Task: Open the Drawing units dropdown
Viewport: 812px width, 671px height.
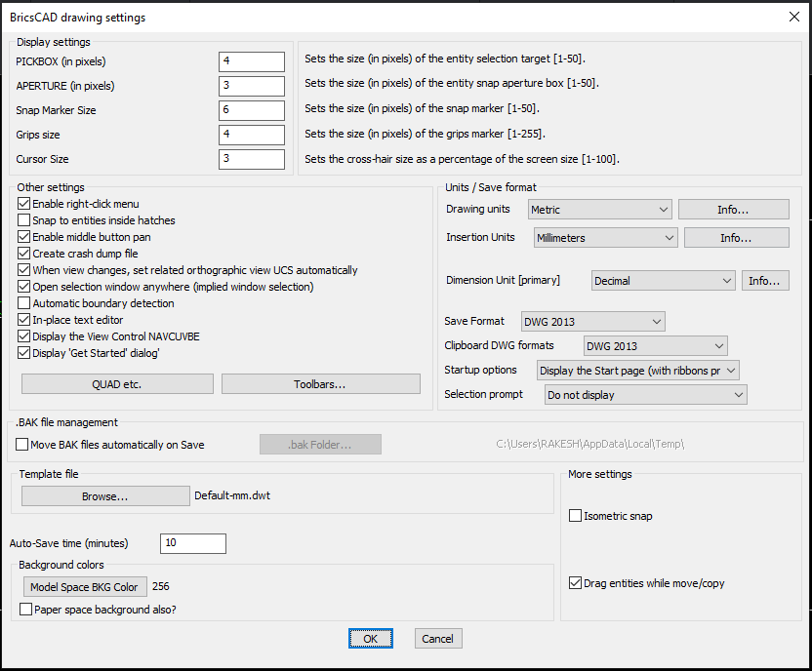Action: [x=599, y=210]
